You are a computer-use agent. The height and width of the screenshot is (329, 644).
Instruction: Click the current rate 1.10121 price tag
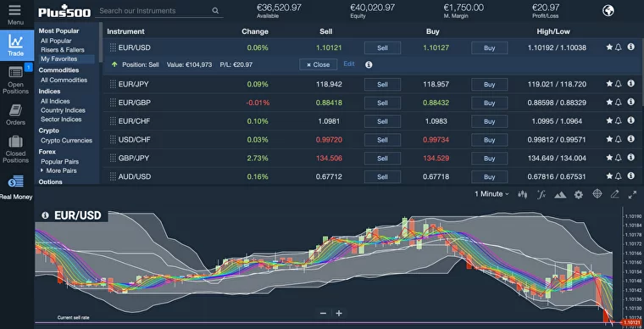tap(632, 322)
